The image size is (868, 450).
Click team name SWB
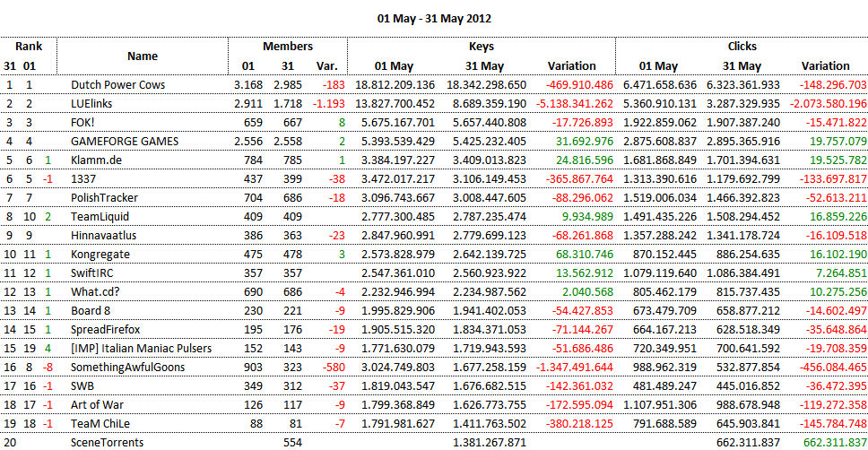click(x=82, y=385)
